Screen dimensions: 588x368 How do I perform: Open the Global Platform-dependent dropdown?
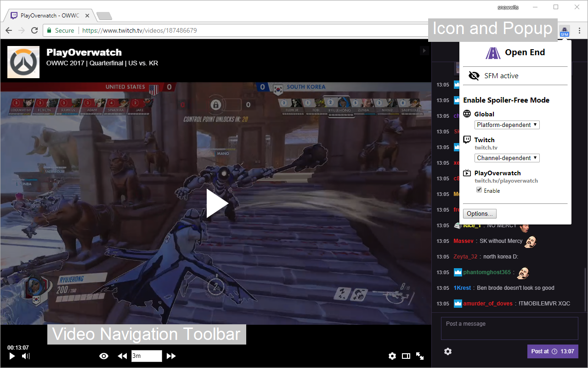(507, 125)
